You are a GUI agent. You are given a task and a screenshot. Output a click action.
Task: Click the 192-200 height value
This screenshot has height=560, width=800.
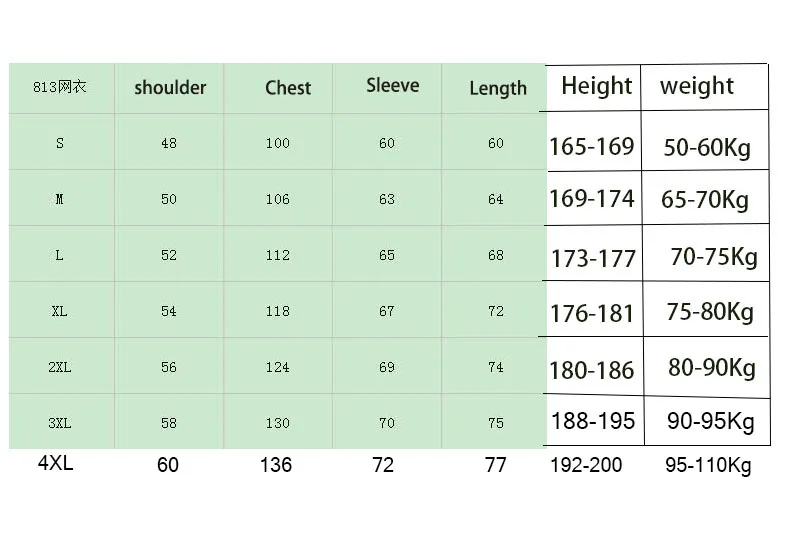586,465
